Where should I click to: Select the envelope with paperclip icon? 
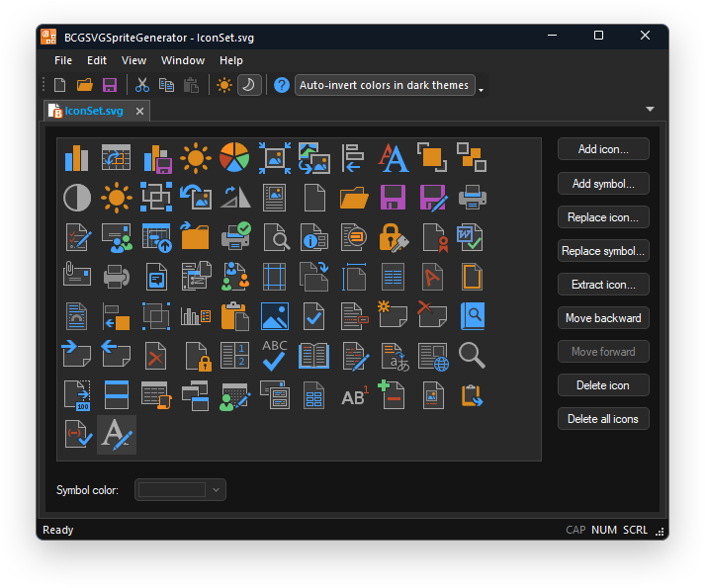coord(76,274)
